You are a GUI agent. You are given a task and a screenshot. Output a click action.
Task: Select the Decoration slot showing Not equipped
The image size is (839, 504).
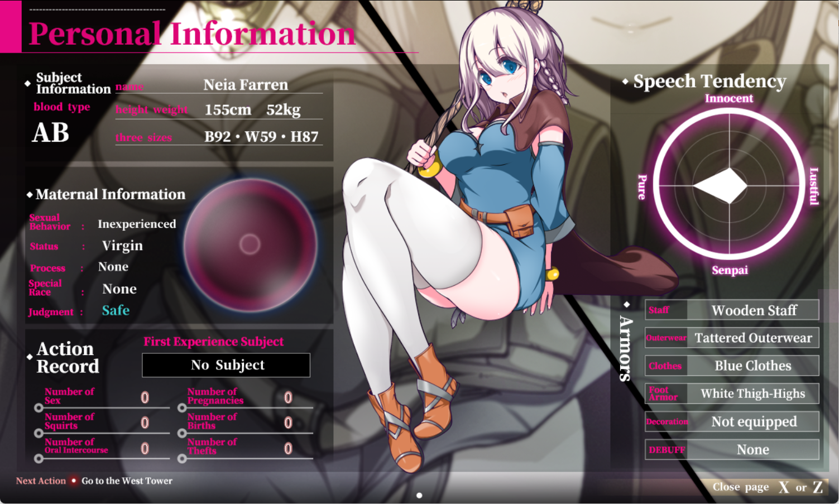click(x=732, y=421)
